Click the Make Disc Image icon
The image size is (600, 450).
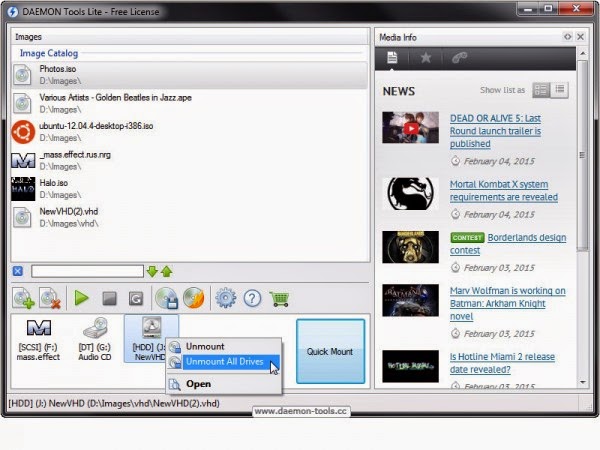click(167, 298)
